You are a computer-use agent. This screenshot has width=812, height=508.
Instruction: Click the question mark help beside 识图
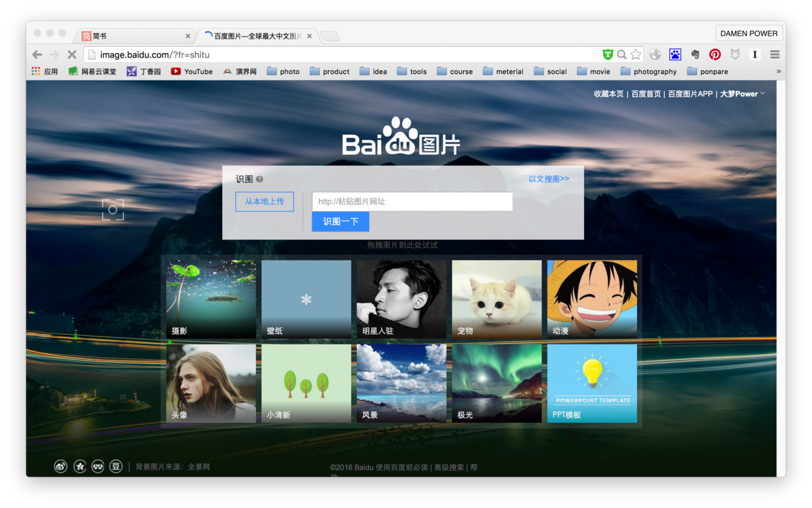point(259,179)
